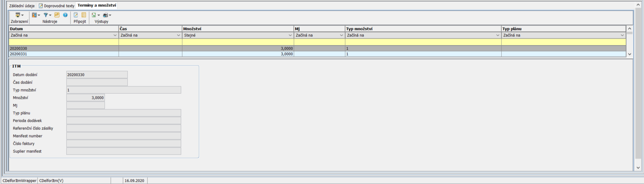Click the Datum dodání input field
644x184 pixels.
[97, 75]
